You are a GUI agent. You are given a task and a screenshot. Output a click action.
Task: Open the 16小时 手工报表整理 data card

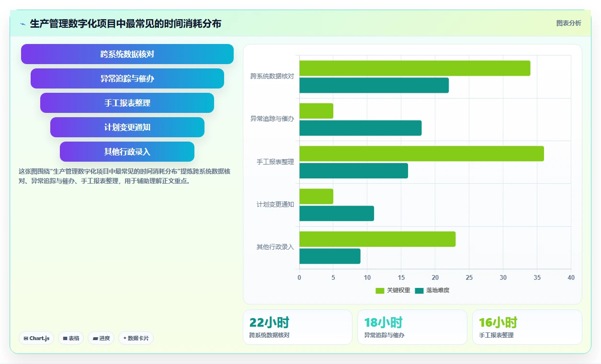coord(527,327)
